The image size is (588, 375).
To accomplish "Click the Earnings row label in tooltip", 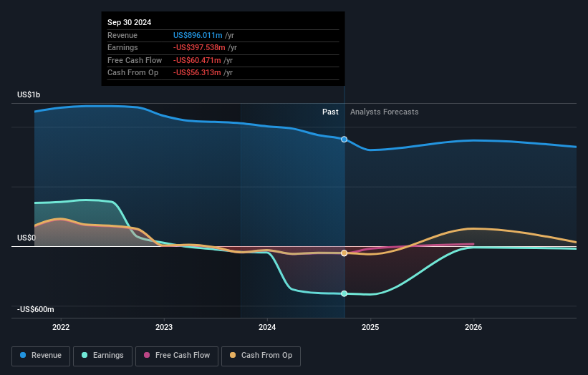I will coord(122,47).
